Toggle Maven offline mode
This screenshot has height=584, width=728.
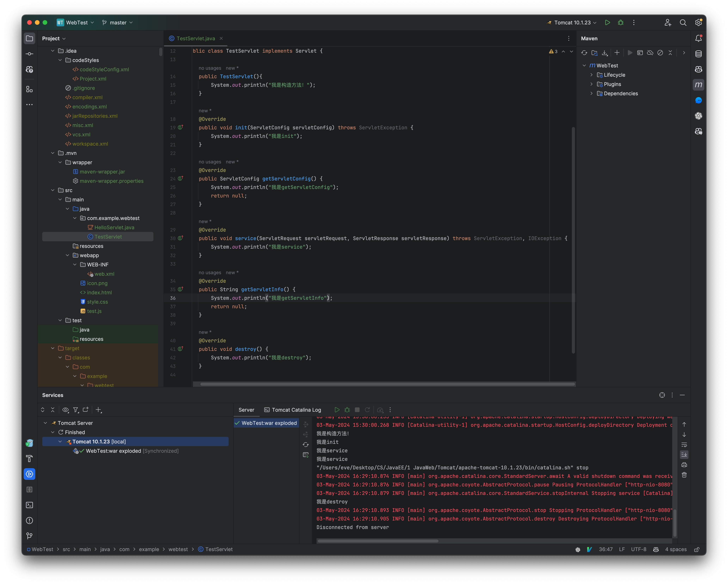(x=650, y=53)
